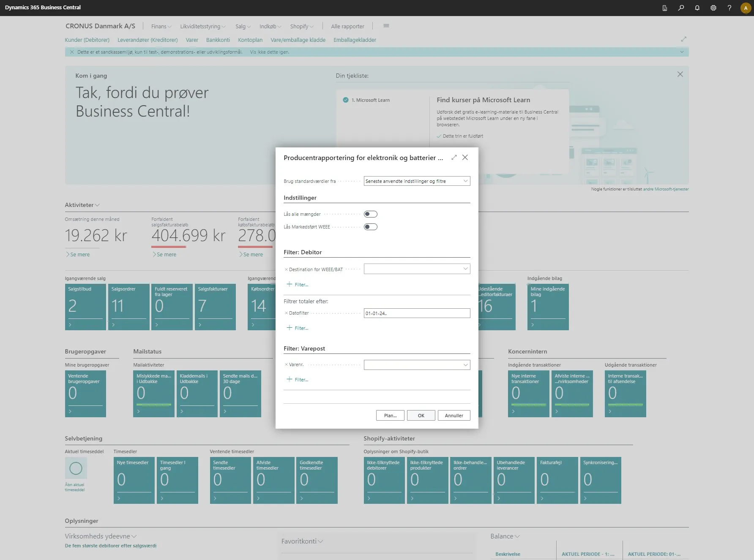This screenshot has height=560, width=754.
Task: Select 1. Microsoft Learn checklist item
Action: pyautogui.click(x=367, y=100)
